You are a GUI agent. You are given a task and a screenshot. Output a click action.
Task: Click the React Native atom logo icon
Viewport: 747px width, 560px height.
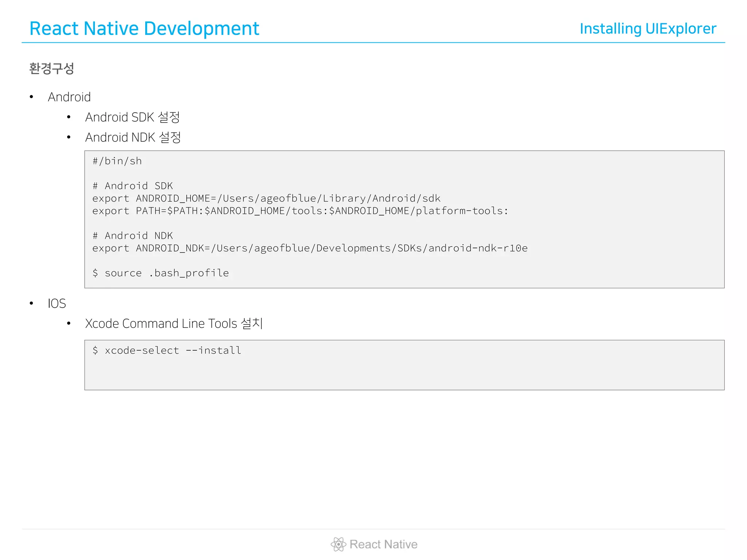338,544
